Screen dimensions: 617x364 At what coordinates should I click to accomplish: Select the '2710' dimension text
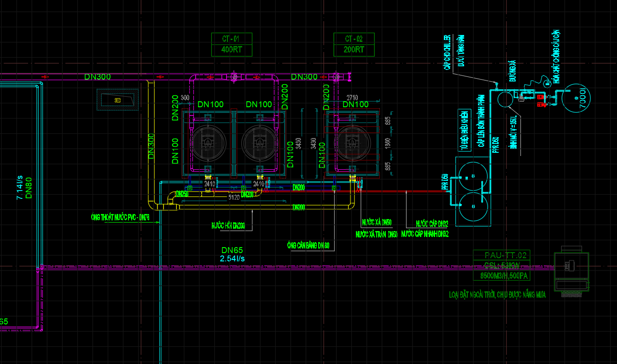(352, 98)
